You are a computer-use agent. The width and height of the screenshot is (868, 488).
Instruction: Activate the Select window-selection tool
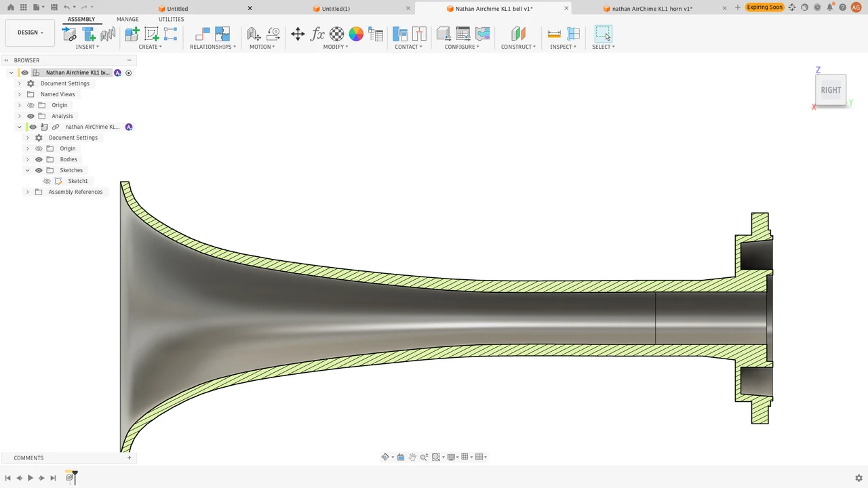coord(603,34)
